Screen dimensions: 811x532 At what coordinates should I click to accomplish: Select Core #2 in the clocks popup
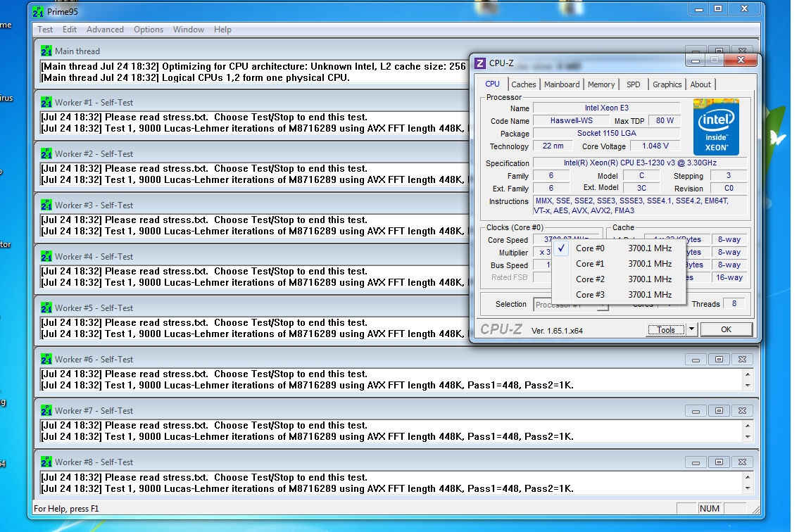pos(619,279)
